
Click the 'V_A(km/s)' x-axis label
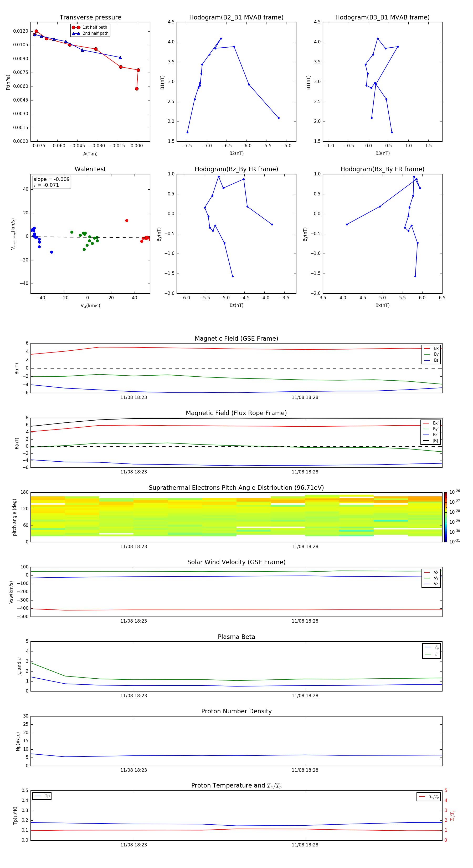point(90,306)
